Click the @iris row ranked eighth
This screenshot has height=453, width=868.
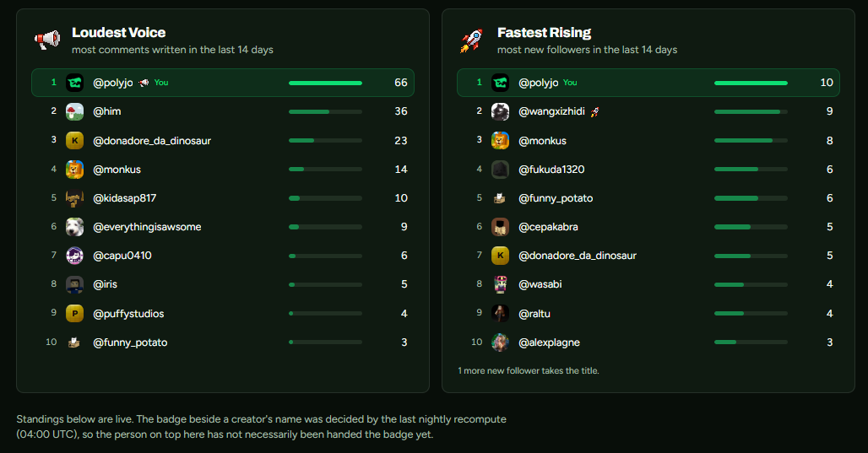point(223,284)
